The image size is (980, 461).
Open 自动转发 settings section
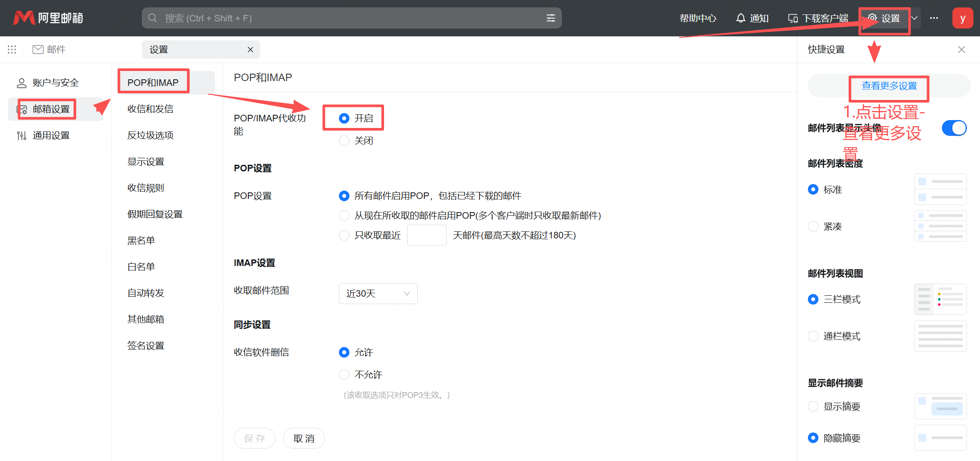tap(146, 293)
